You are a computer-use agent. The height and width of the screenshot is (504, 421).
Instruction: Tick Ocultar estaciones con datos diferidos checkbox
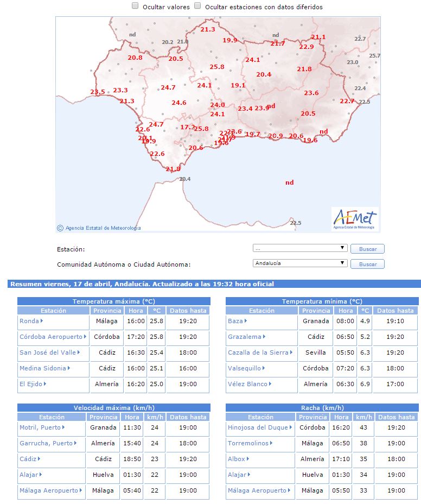click(198, 6)
